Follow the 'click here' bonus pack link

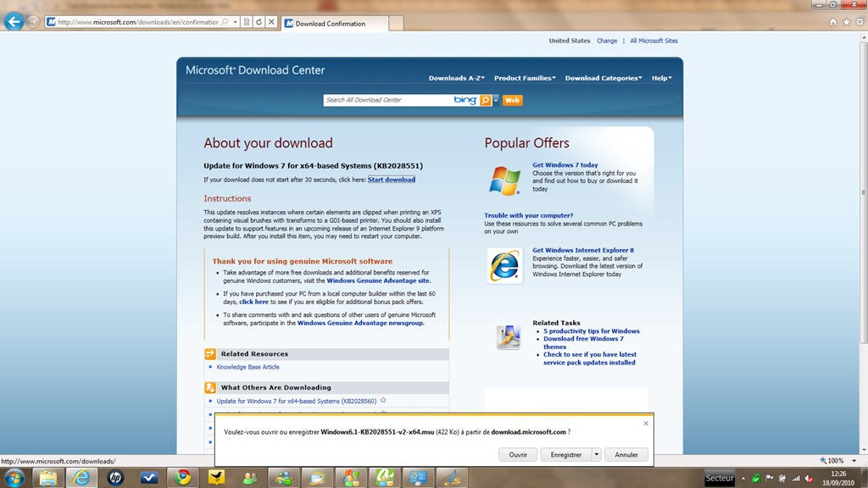(x=253, y=302)
